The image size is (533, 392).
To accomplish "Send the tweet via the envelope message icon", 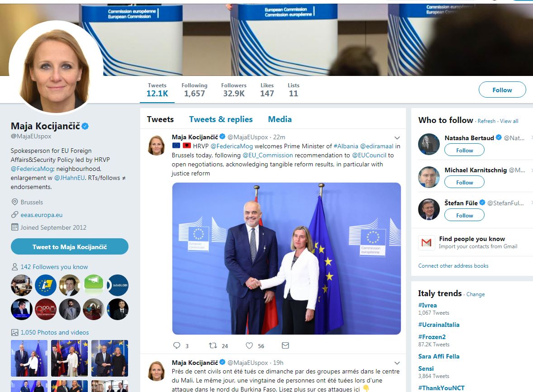I will click(x=286, y=345).
